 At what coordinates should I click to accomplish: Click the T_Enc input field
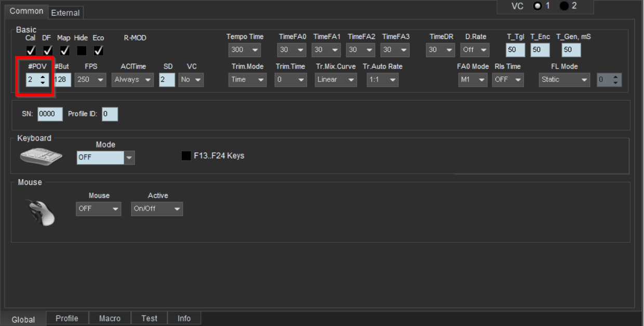tap(540, 50)
